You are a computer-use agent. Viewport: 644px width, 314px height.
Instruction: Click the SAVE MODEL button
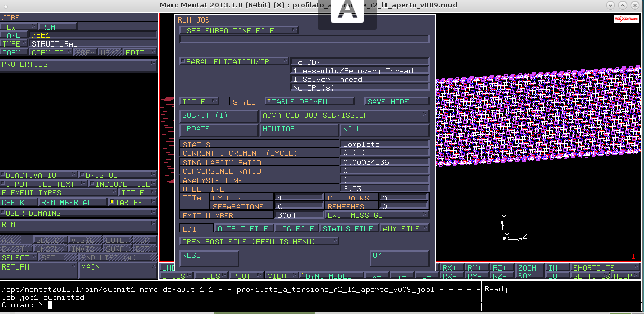click(x=397, y=101)
